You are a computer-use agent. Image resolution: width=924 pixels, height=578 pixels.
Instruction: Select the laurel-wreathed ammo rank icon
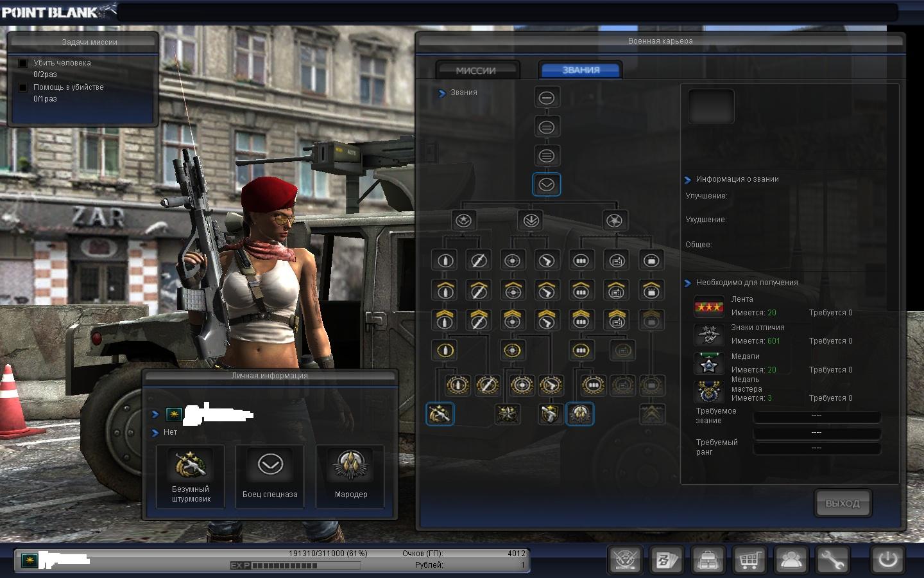coord(594,385)
